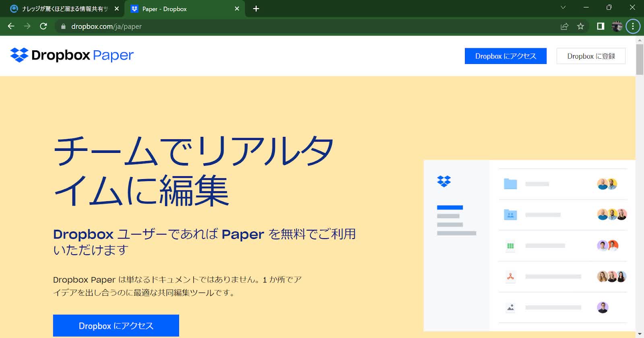Open a new browser tab
The width and height of the screenshot is (644, 338).
tap(256, 8)
